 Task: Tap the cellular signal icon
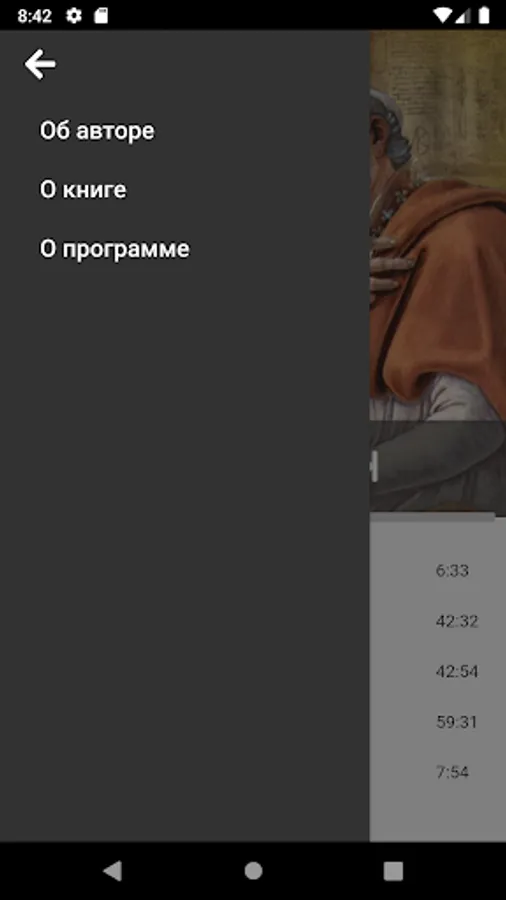coord(462,15)
